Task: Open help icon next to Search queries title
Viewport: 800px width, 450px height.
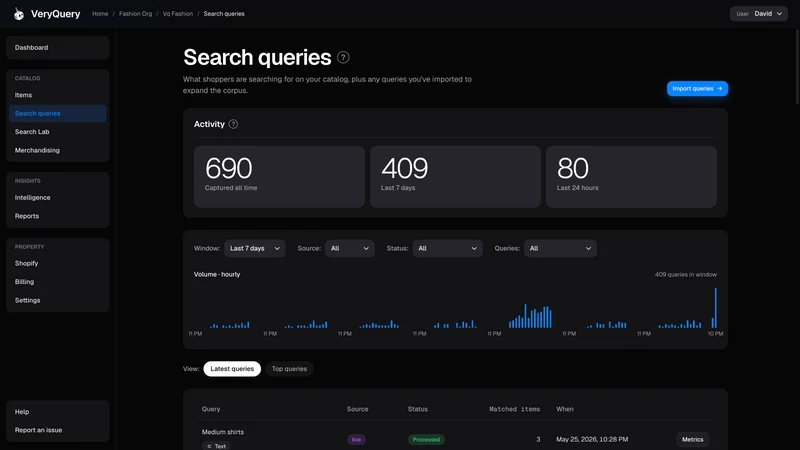Action: click(x=343, y=58)
